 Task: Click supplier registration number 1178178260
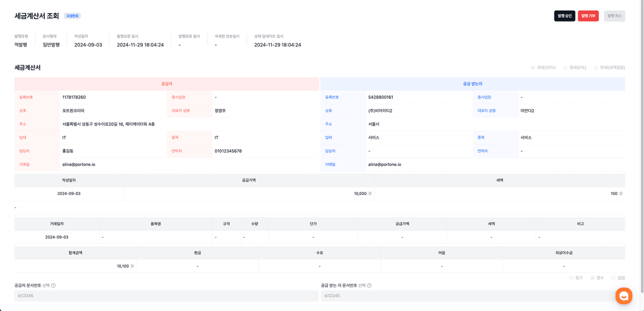tap(74, 97)
